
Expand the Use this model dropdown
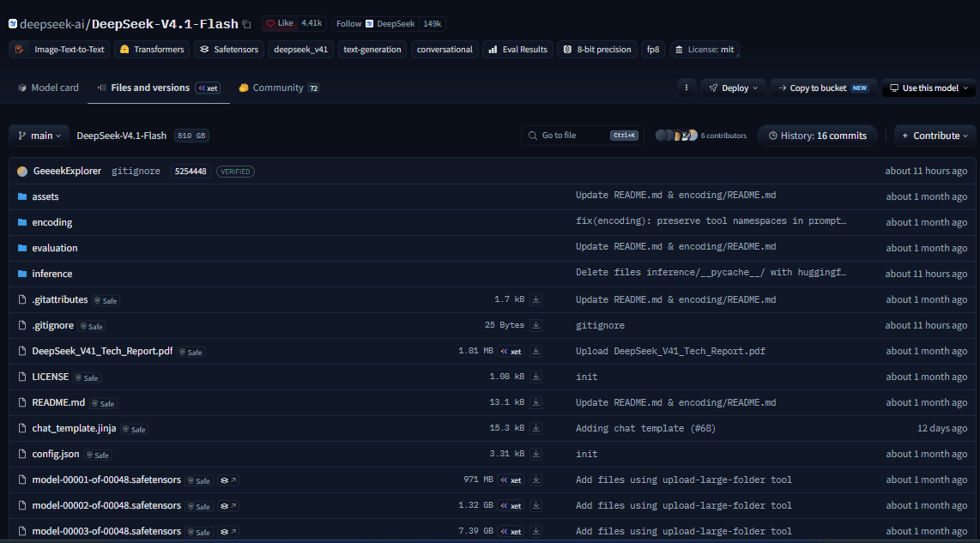point(929,88)
